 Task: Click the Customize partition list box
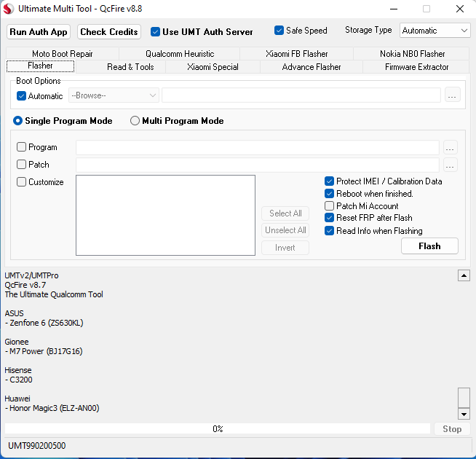pyautogui.click(x=165, y=215)
